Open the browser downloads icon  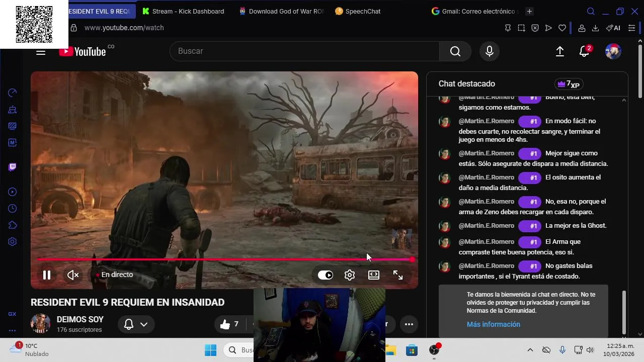(x=595, y=28)
